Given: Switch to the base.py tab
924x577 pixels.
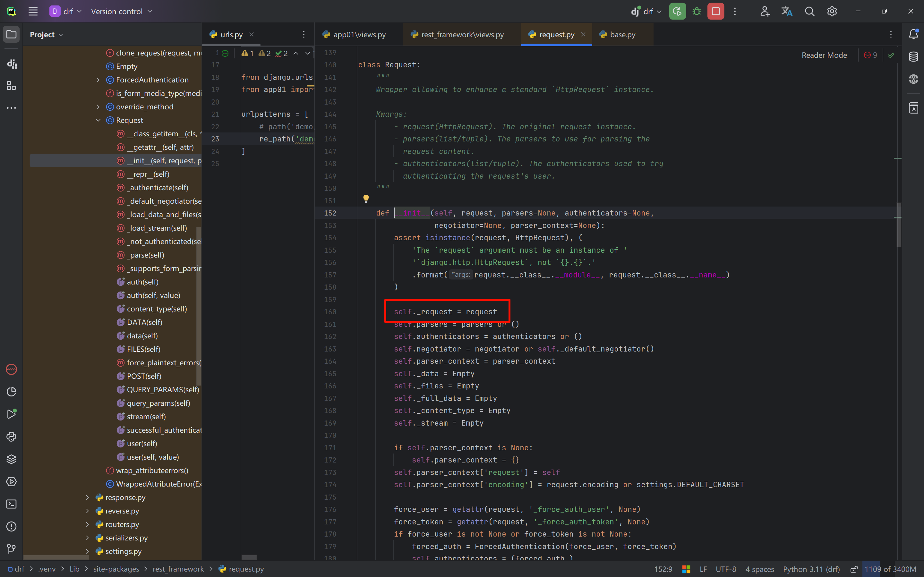Looking at the screenshot, I should tap(622, 35).
